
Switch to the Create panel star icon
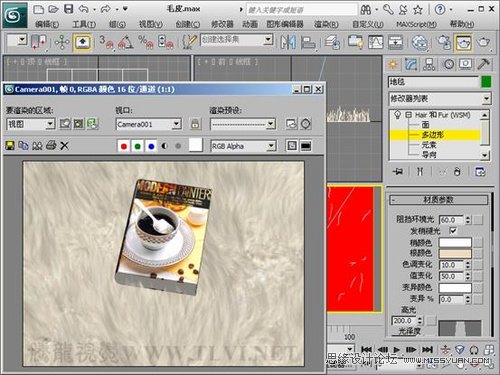(393, 64)
